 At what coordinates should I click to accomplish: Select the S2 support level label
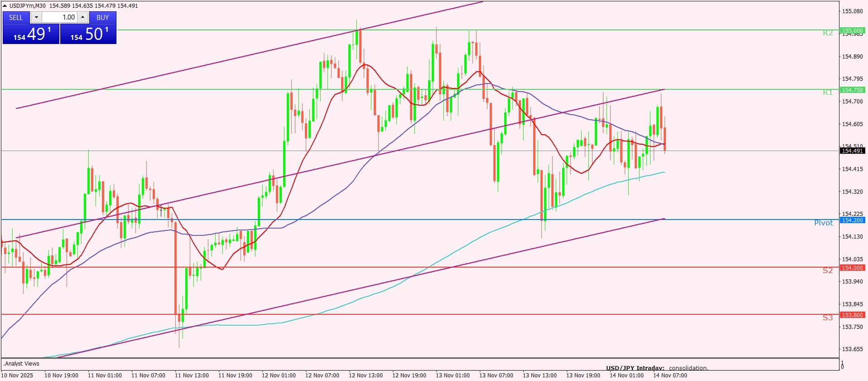pyautogui.click(x=828, y=270)
